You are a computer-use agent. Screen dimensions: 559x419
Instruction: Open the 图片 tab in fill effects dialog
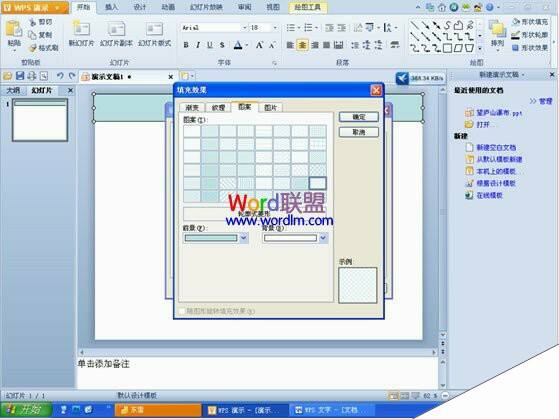coord(270,107)
